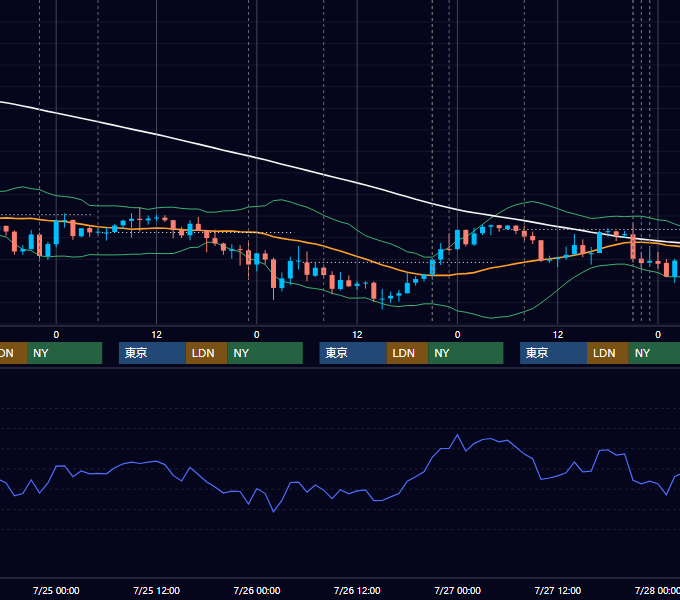Click the 7/28 00:00 time axis label
The width and height of the screenshot is (680, 600).
[657, 590]
